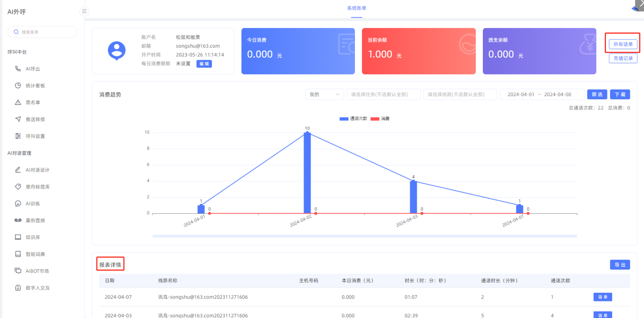This screenshot has height=318, width=644.
Task: Toggle 消费 legend series in chart
Action: 380,119
